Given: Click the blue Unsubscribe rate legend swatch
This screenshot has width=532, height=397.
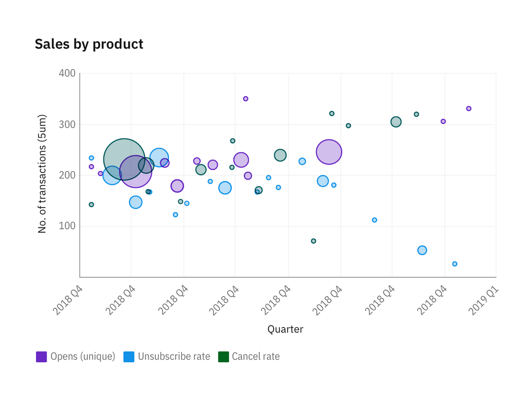Looking at the screenshot, I should coord(129,357).
